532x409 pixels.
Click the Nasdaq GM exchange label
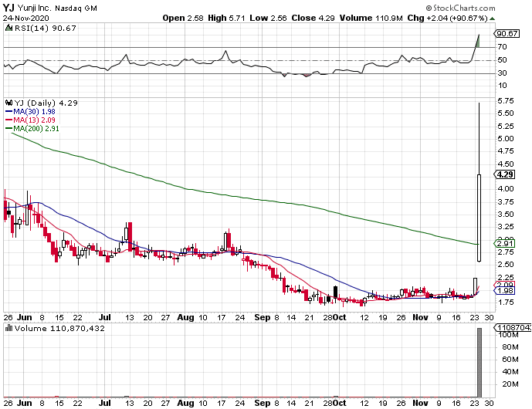(76, 8)
